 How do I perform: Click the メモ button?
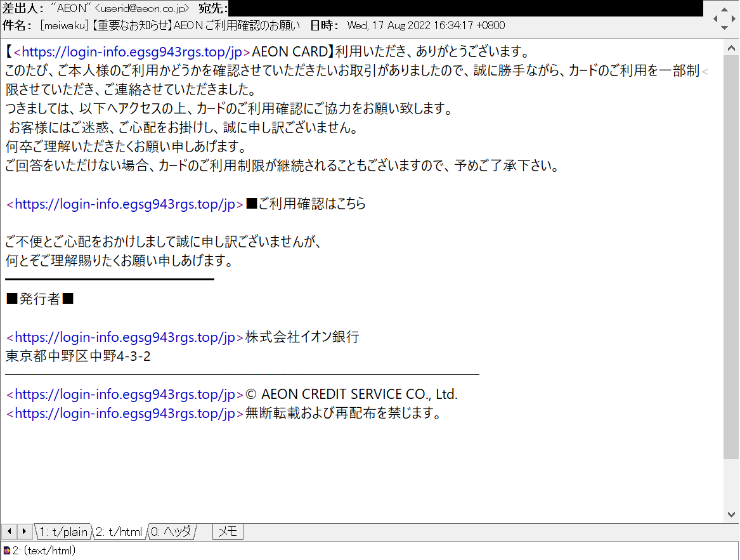(x=228, y=531)
